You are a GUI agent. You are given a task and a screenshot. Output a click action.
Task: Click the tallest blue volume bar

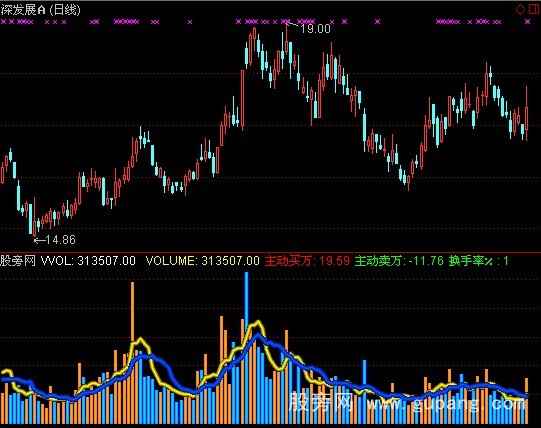(246, 348)
